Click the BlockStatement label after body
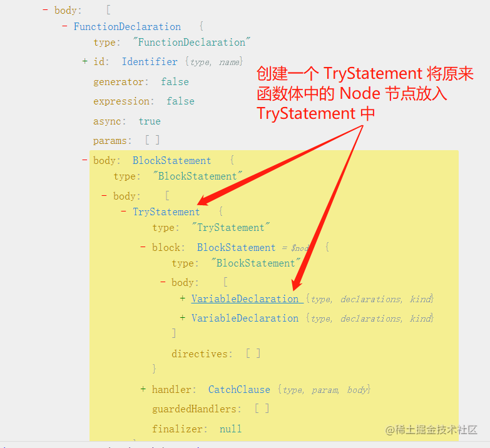 pos(172,161)
